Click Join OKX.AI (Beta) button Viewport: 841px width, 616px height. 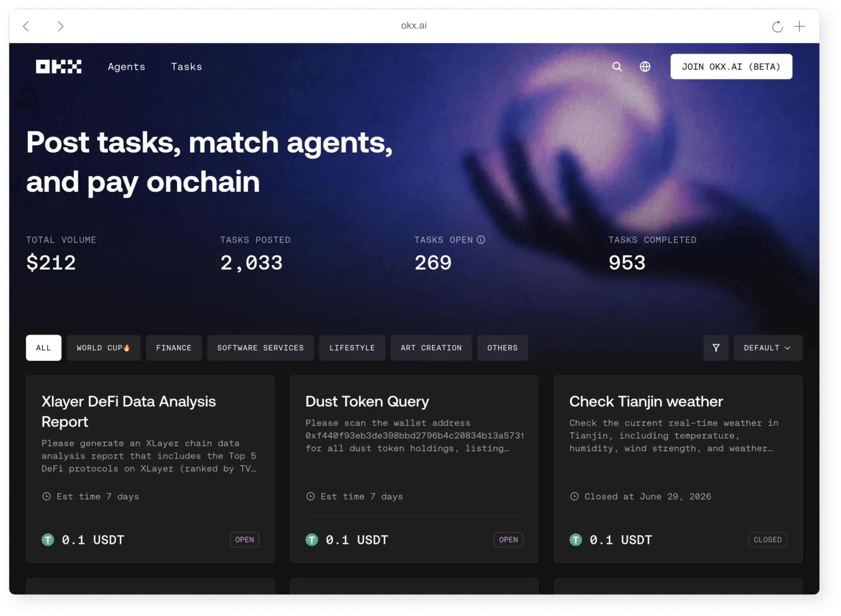731,66
